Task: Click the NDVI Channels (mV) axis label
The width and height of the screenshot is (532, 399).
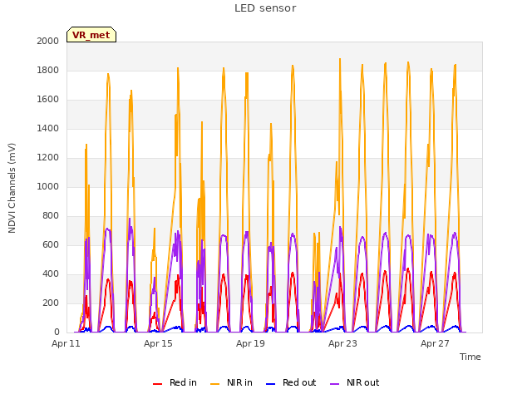Action: pyautogui.click(x=12, y=188)
